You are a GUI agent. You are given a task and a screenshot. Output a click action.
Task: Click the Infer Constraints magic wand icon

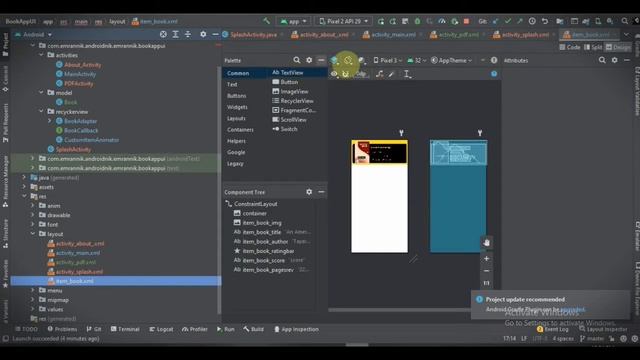pos(391,74)
